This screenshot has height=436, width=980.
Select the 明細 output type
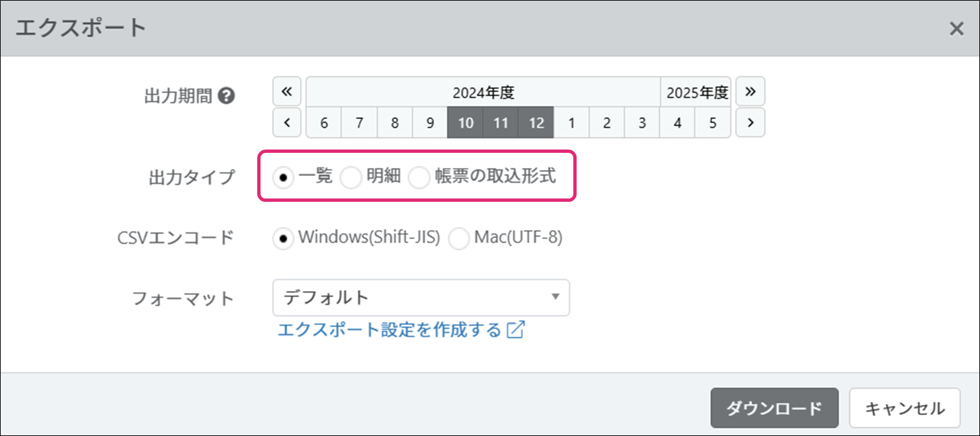click(x=350, y=177)
